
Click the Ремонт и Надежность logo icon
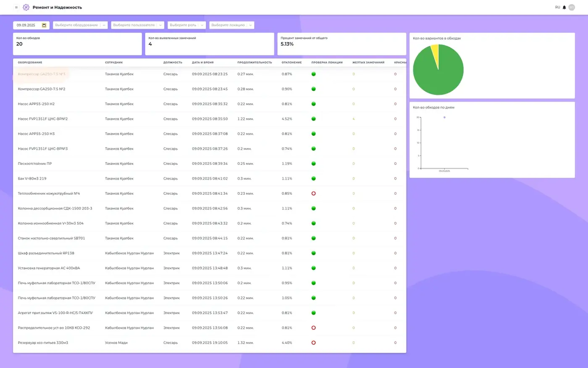tap(26, 7)
